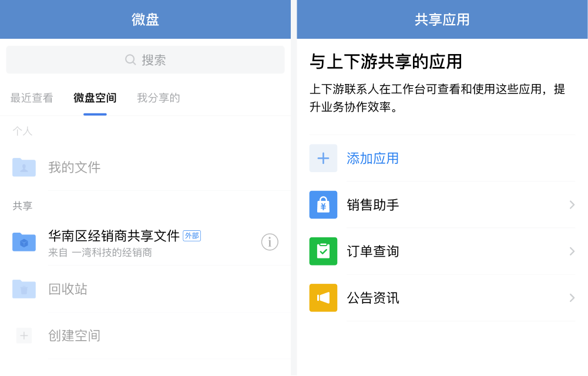Click the 外部 tag on shared folder
588x376 pixels.
[191, 236]
